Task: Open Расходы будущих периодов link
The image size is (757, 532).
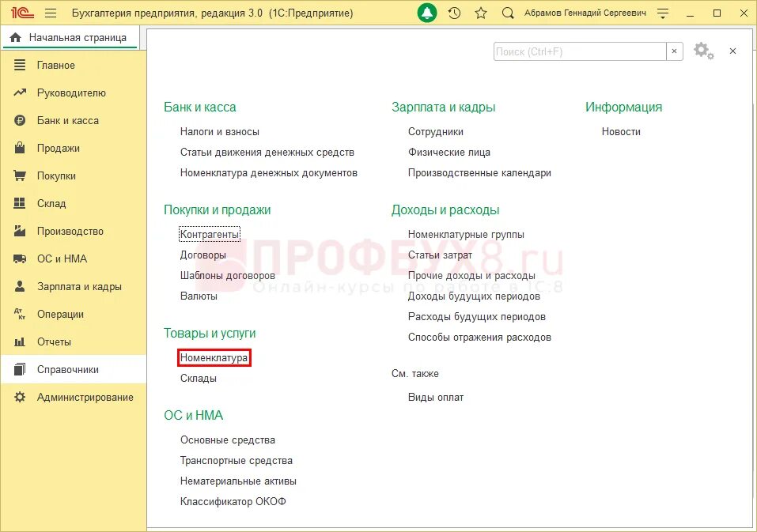Action: [477, 317]
